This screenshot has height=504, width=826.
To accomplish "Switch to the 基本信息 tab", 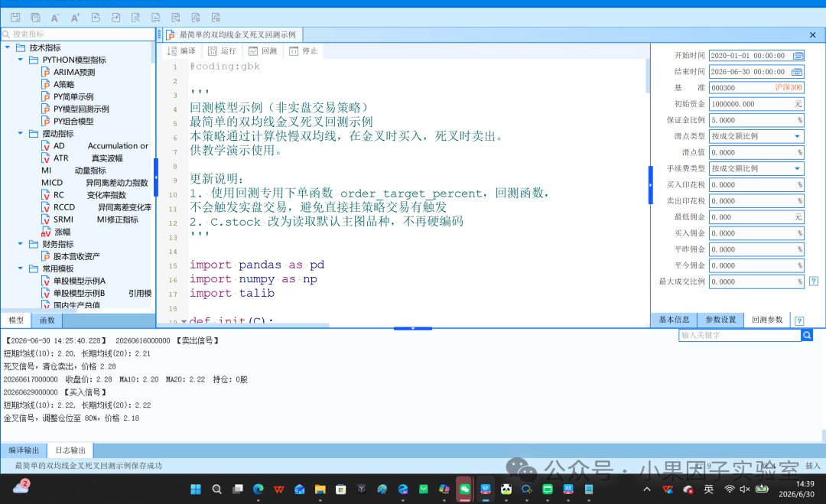I will (675, 320).
